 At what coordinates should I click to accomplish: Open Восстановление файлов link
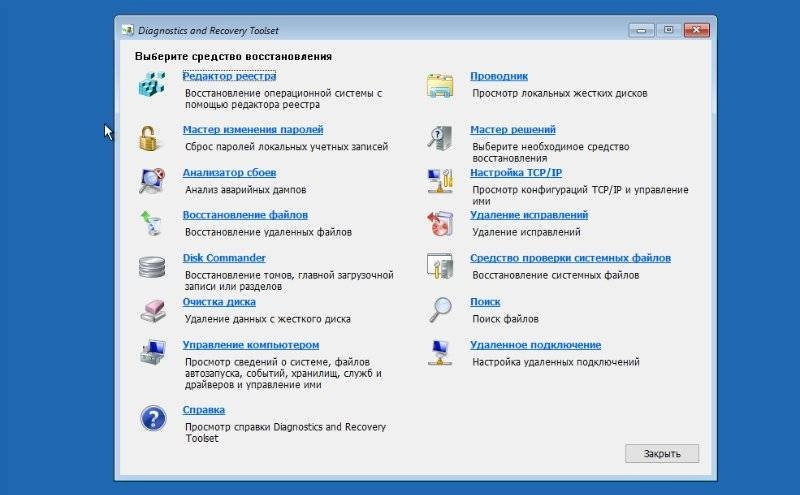tap(245, 215)
